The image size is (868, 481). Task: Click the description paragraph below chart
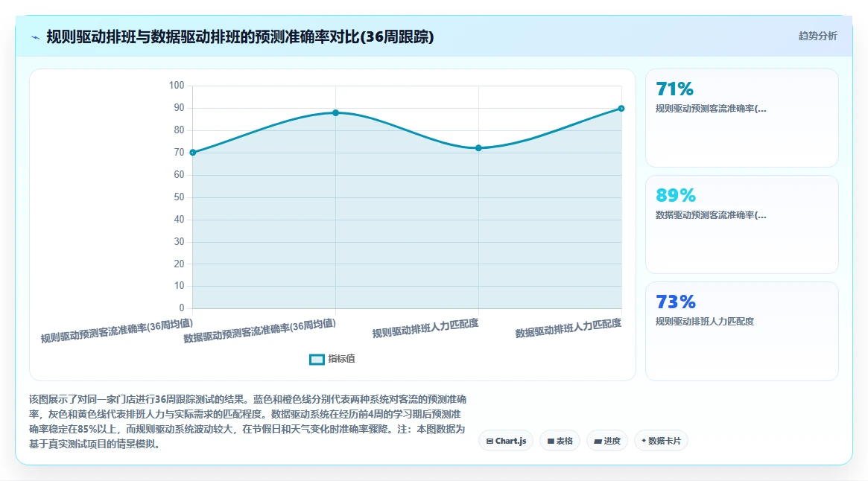(247, 421)
